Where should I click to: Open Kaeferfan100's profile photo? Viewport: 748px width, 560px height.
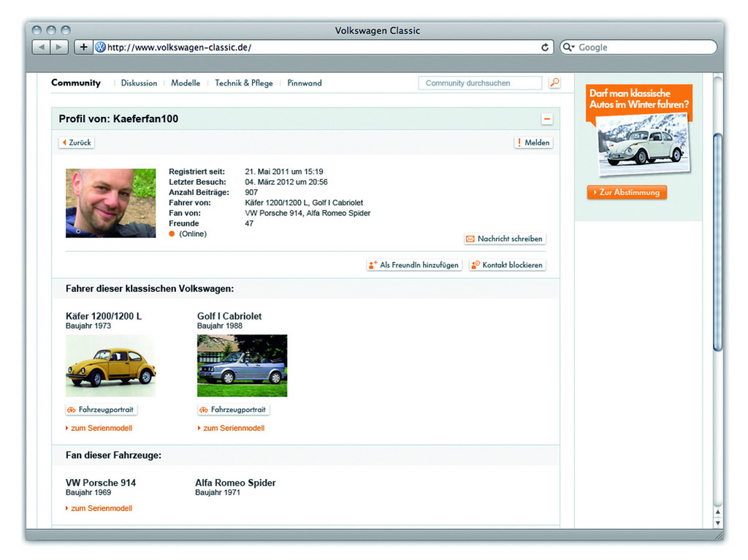(111, 203)
